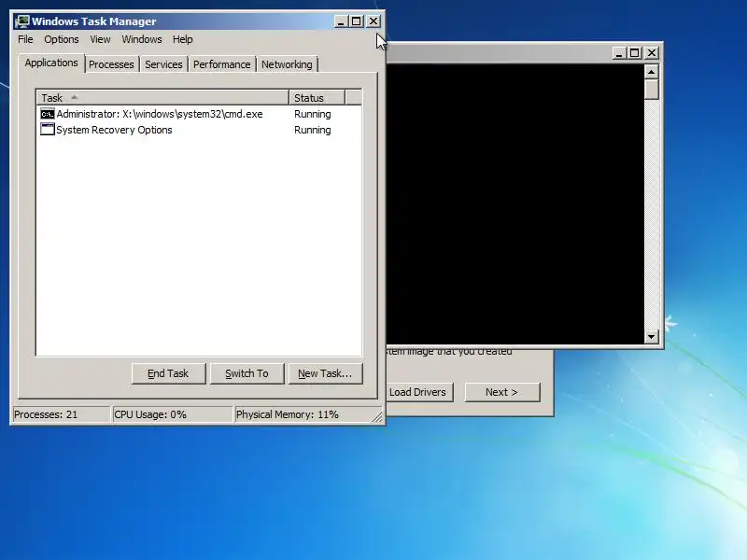Minimize the Windows Task Manager window
This screenshot has width=747, height=560.
pyautogui.click(x=341, y=21)
